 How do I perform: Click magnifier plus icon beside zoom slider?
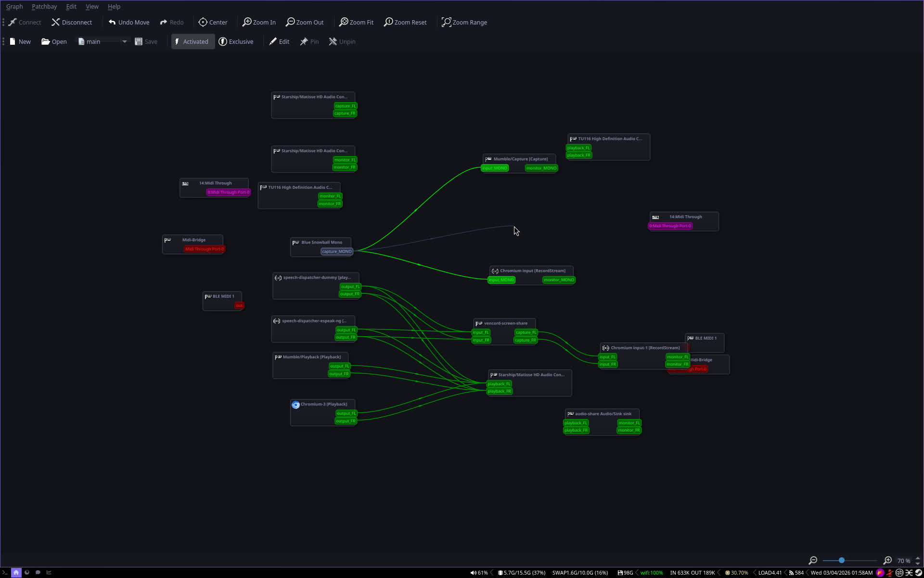pos(888,560)
